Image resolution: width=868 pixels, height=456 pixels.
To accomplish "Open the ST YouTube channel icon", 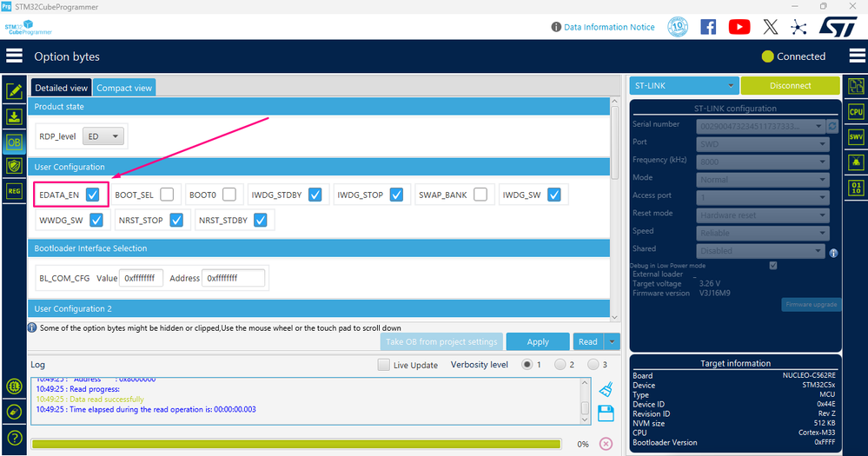I will point(739,27).
